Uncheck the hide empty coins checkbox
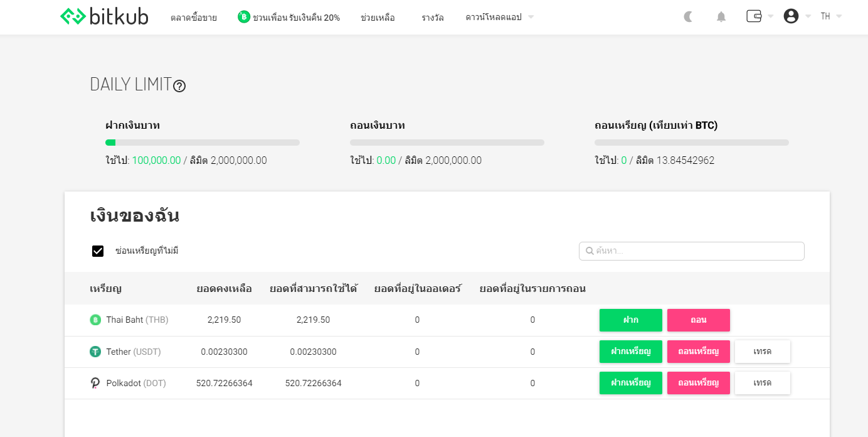This screenshot has width=868, height=437. click(x=98, y=251)
